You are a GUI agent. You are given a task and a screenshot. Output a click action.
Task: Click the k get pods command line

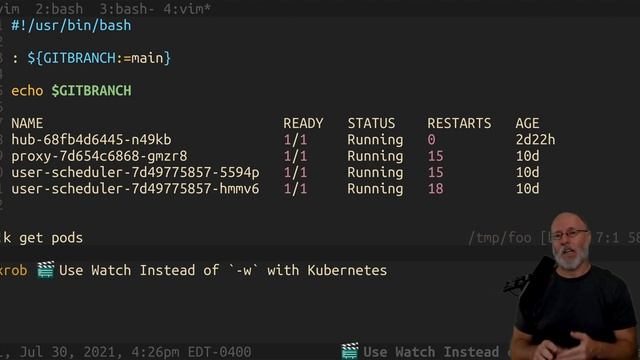point(43,238)
